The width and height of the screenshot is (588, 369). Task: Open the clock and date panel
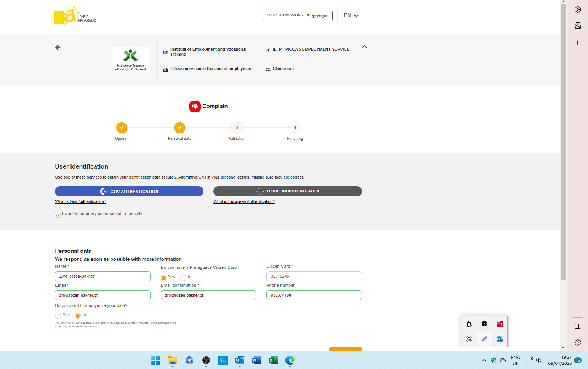click(560, 360)
